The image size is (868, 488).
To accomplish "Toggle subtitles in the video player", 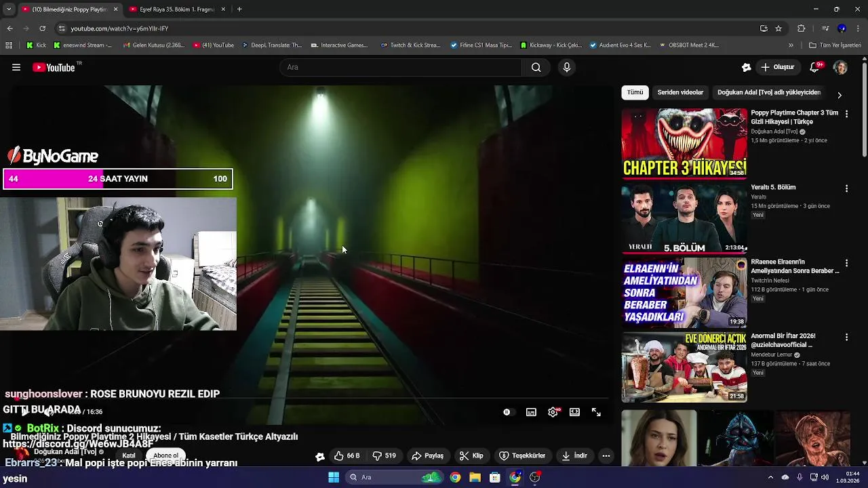I will [531, 412].
